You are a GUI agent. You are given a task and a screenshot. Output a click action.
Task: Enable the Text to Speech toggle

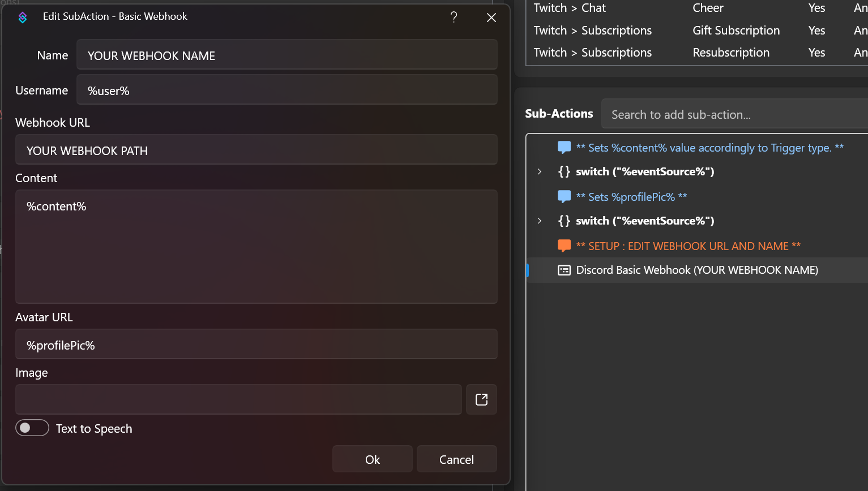pos(32,428)
